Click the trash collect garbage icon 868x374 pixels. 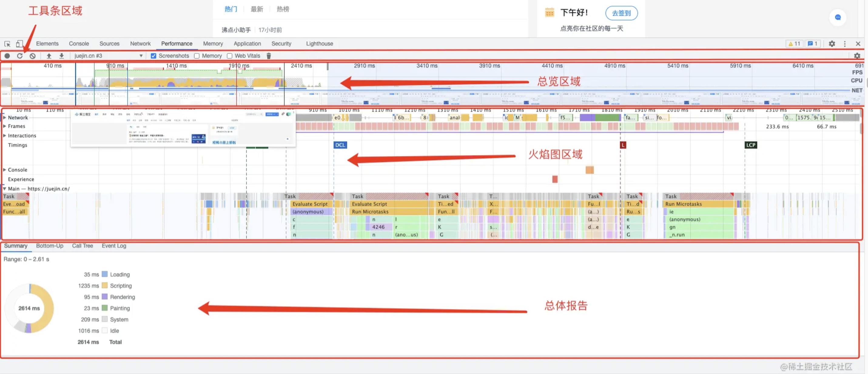[268, 56]
